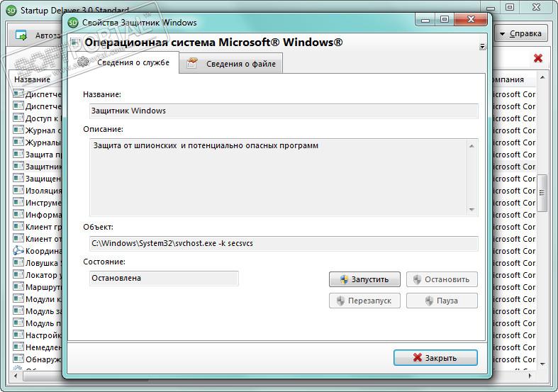Select the Информа service row

(x=37, y=215)
